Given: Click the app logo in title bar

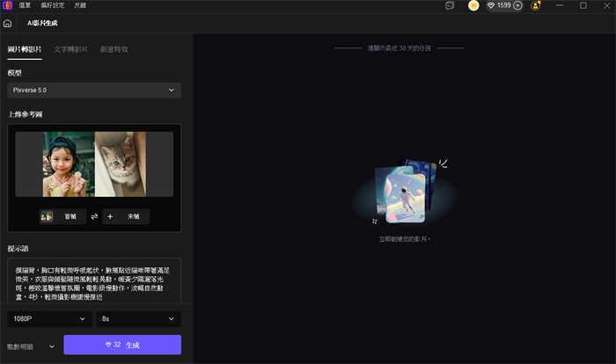Looking at the screenshot, I should click(6, 5).
